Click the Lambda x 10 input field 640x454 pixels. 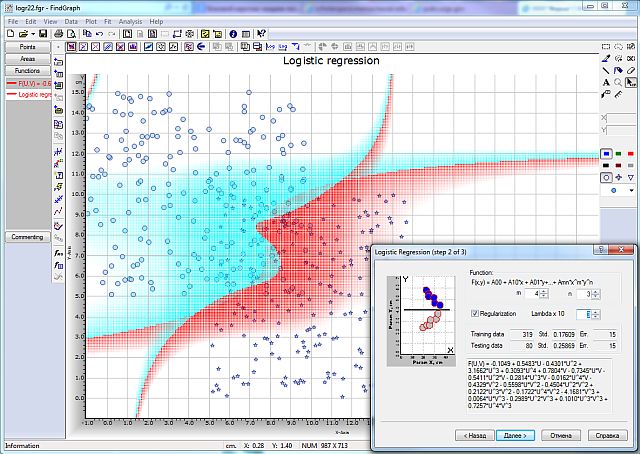point(584,314)
